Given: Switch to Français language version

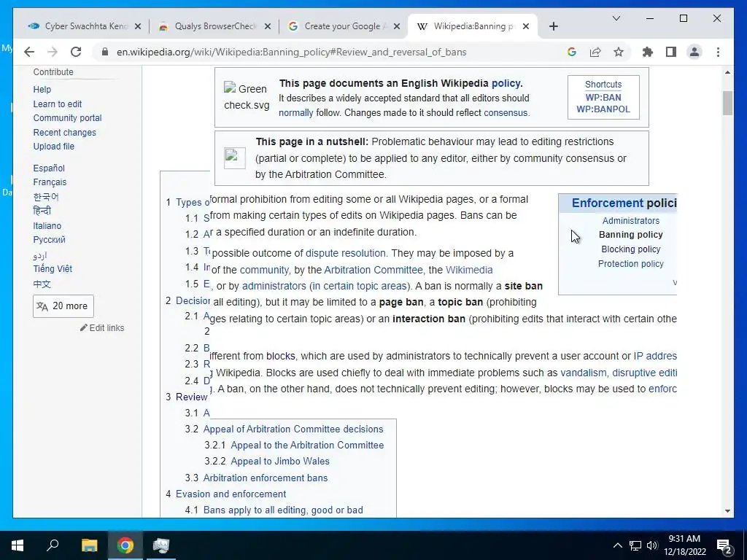Looking at the screenshot, I should coord(50,182).
